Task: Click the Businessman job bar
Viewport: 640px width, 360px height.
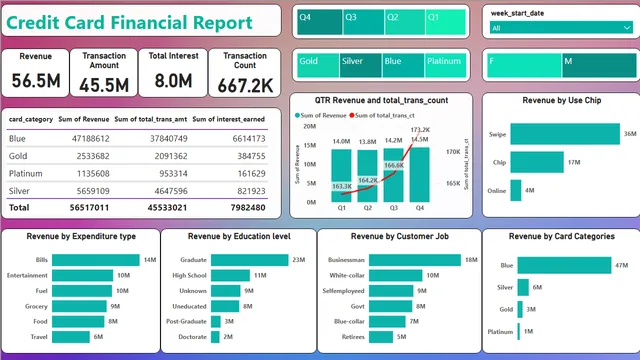Action: (x=415, y=260)
